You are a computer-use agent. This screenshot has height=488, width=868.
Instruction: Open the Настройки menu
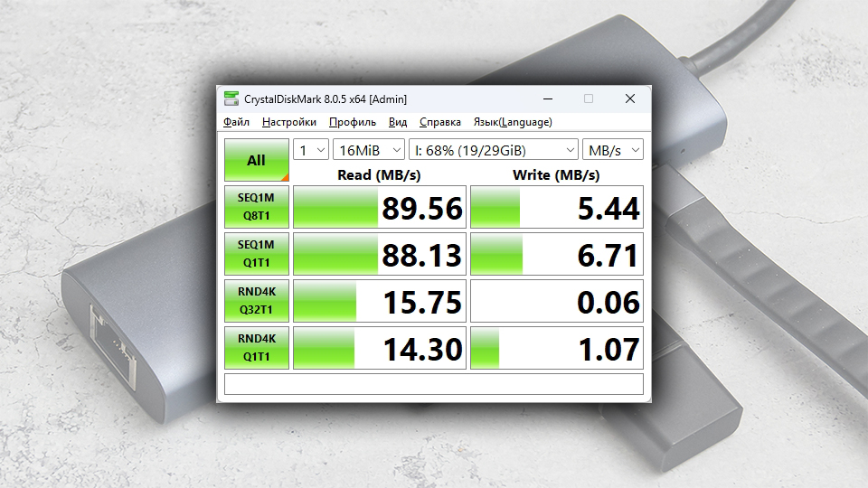tap(289, 122)
